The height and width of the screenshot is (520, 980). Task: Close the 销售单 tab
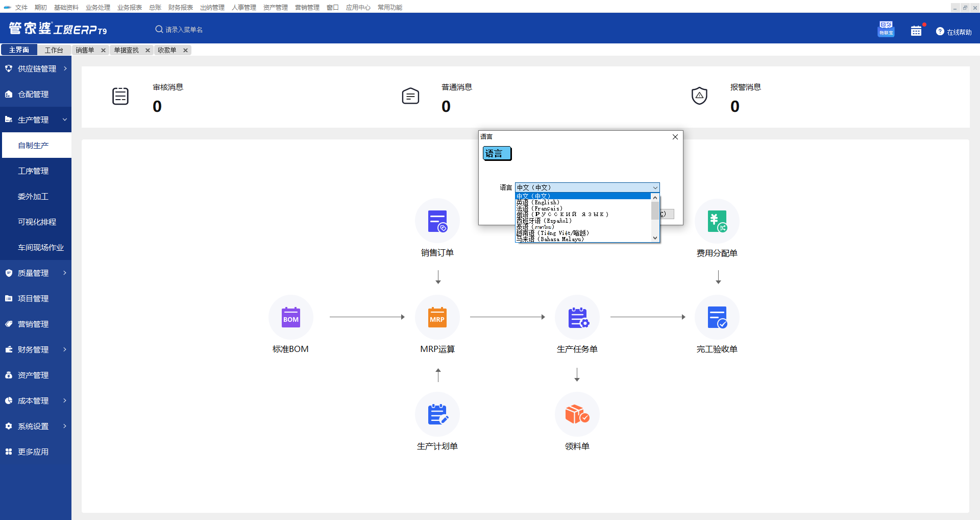[x=103, y=50]
